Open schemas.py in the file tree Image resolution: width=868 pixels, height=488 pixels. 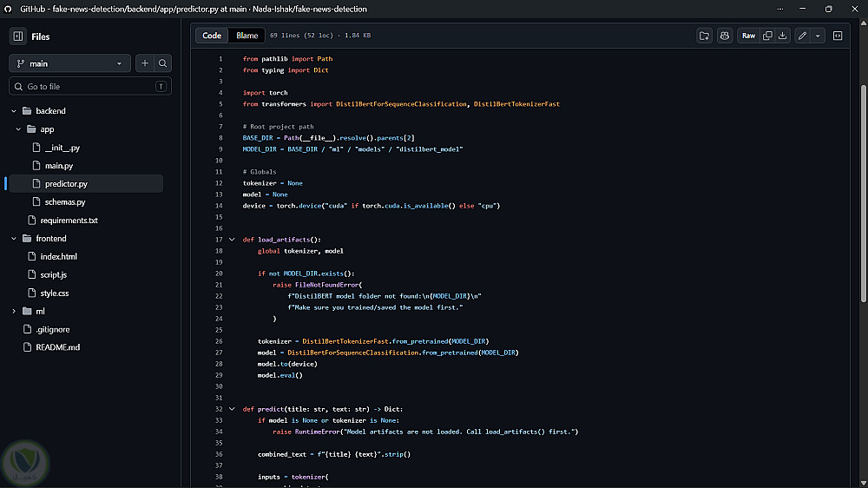point(65,201)
